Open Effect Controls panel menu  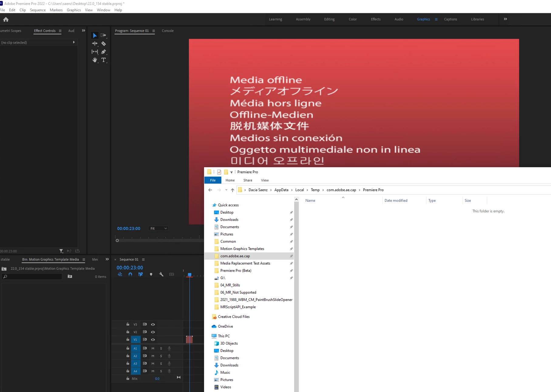(x=60, y=31)
